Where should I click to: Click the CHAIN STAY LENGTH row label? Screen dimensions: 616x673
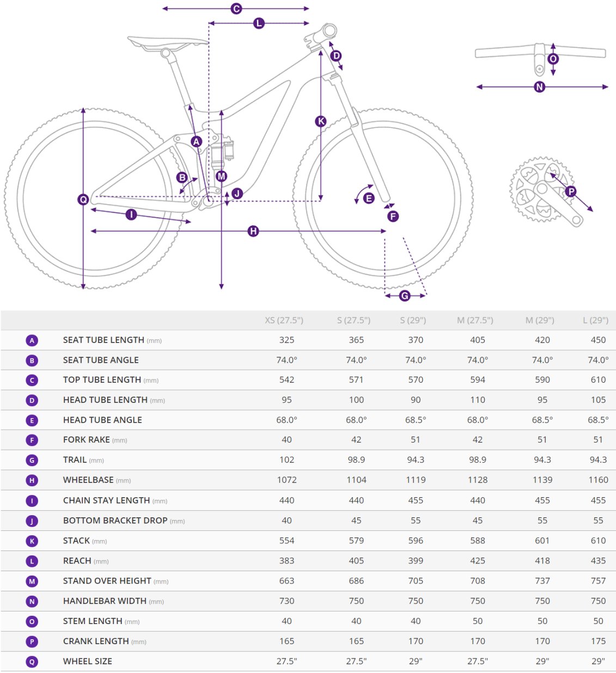(106, 500)
